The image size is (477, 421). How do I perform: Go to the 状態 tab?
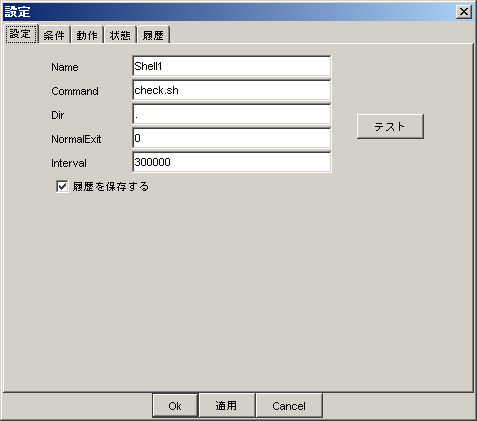pyautogui.click(x=120, y=35)
